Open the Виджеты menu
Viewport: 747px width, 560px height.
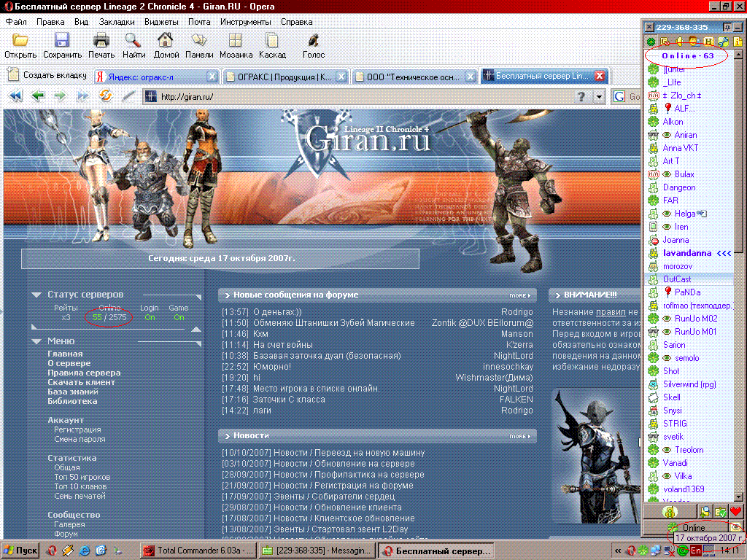pyautogui.click(x=161, y=22)
